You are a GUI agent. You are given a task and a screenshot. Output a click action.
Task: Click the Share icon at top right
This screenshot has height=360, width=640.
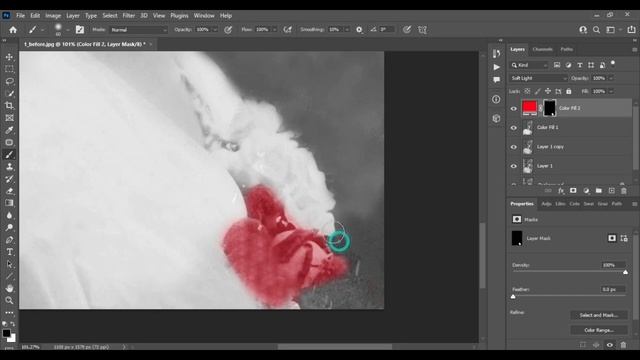point(631,30)
